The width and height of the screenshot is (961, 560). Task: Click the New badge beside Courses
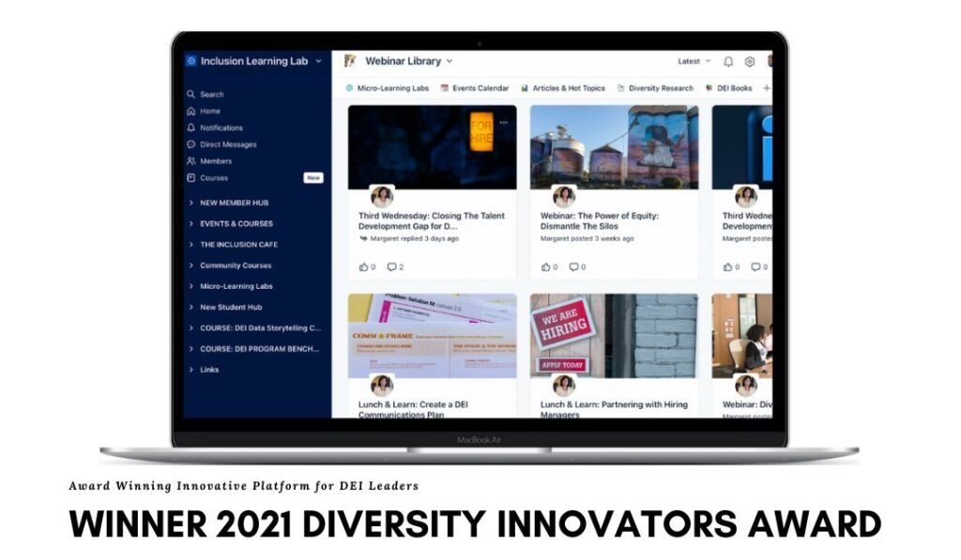[312, 177]
